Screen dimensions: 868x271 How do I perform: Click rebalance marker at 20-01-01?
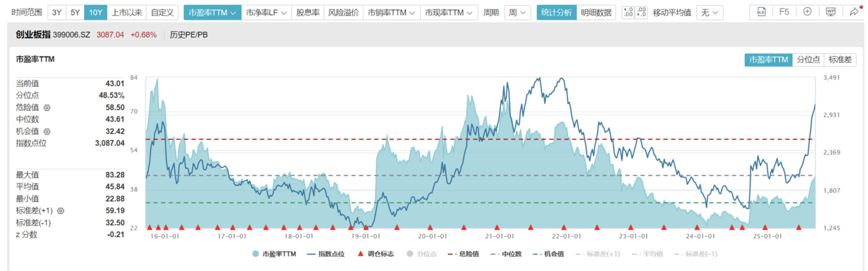point(430,227)
